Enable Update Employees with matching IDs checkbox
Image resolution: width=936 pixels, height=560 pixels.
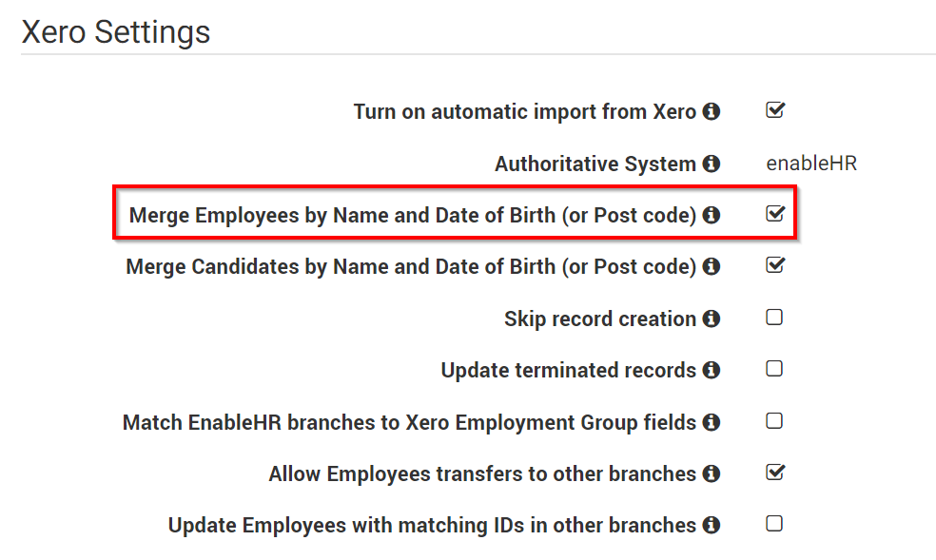click(774, 524)
